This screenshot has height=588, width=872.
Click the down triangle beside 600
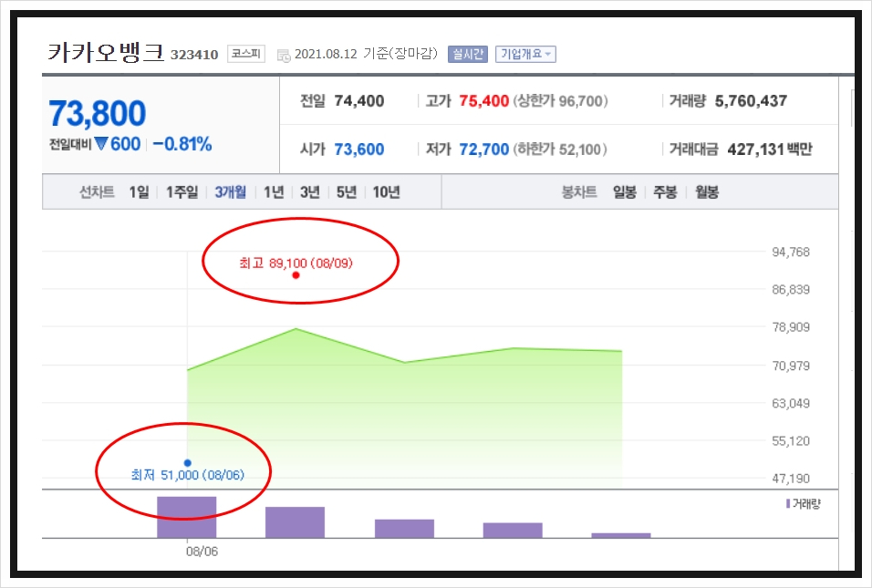(x=100, y=144)
